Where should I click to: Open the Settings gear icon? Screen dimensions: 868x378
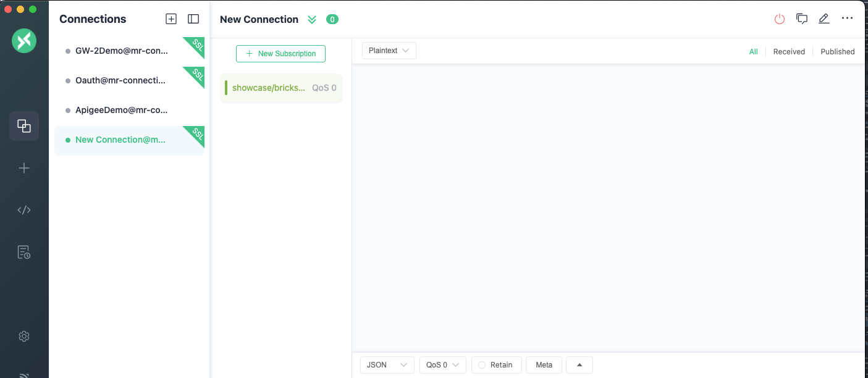[x=24, y=337]
